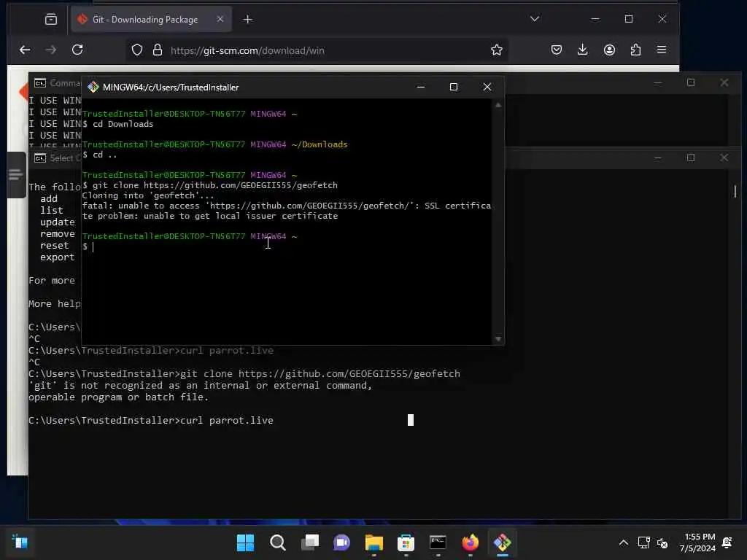Viewport: 747px width, 560px height.
Task: Open Firefox account icon
Action: [x=609, y=50]
